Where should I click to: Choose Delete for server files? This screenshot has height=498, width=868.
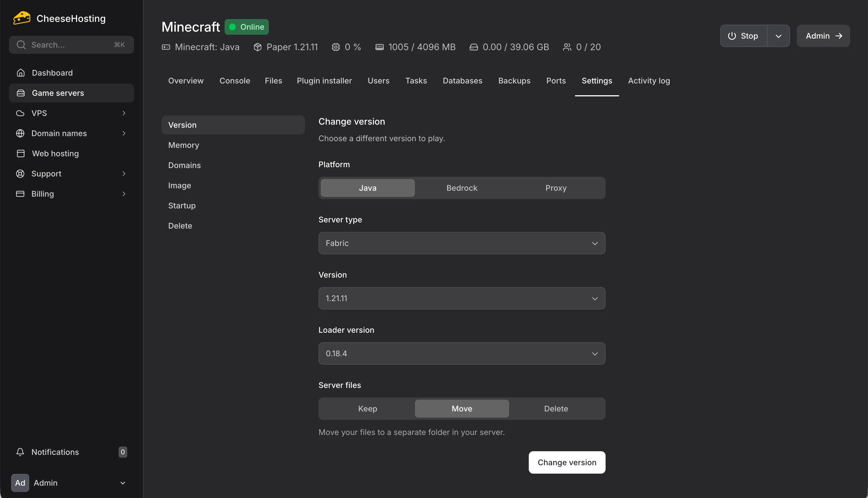click(555, 408)
